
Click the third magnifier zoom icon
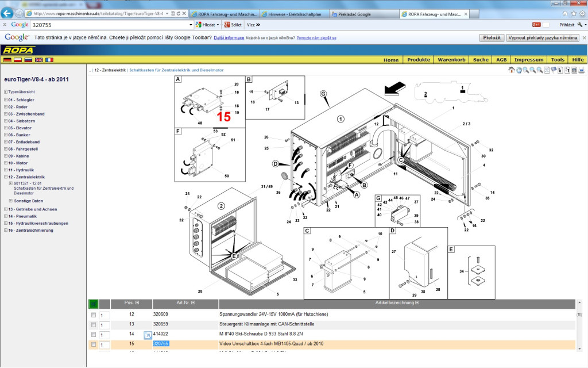coord(539,70)
